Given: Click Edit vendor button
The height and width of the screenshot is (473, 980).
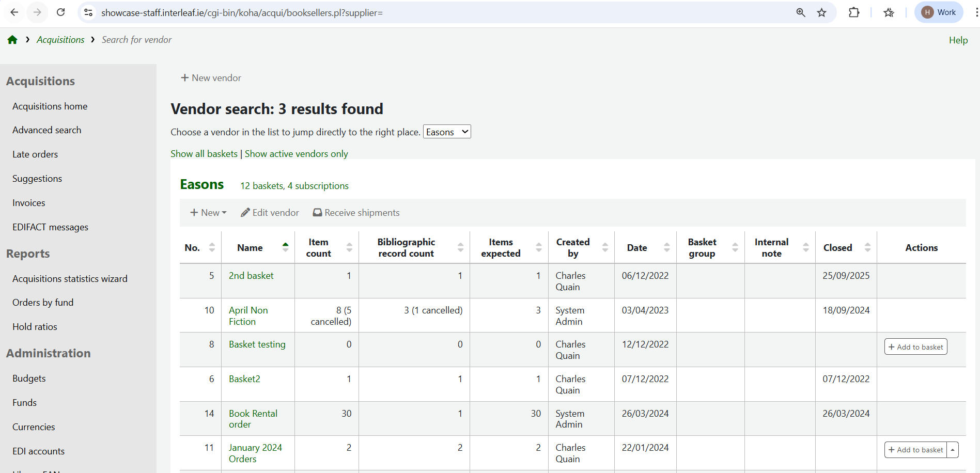Looking at the screenshot, I should click(x=270, y=213).
